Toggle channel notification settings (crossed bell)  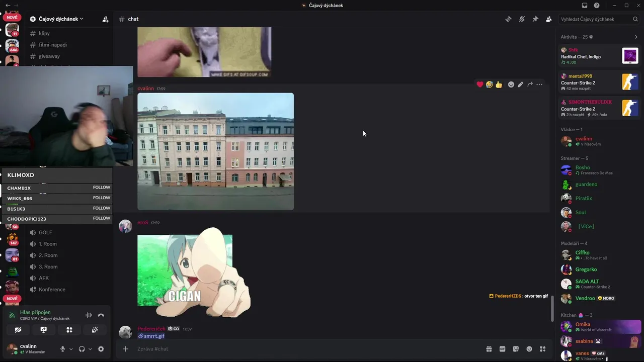point(522,19)
